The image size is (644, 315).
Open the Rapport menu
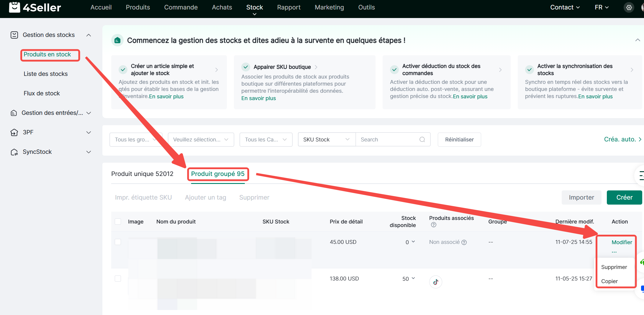tap(289, 7)
